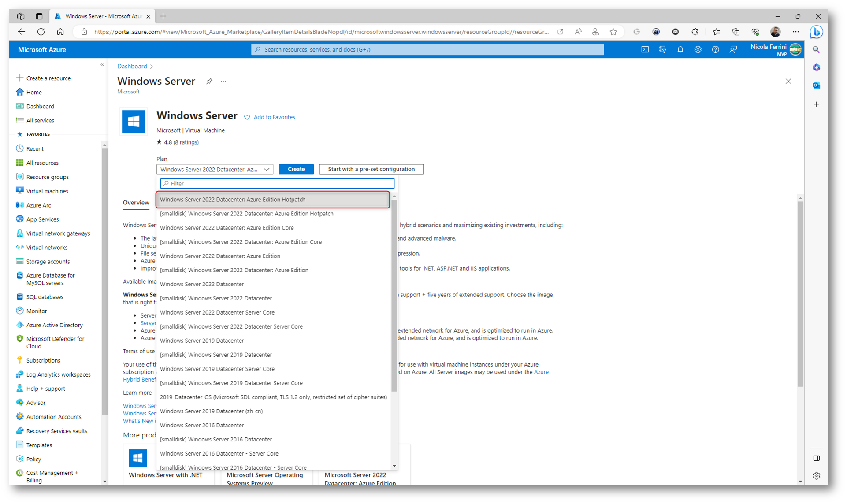
Task: Open Cost Management + Billing
Action: [52, 476]
